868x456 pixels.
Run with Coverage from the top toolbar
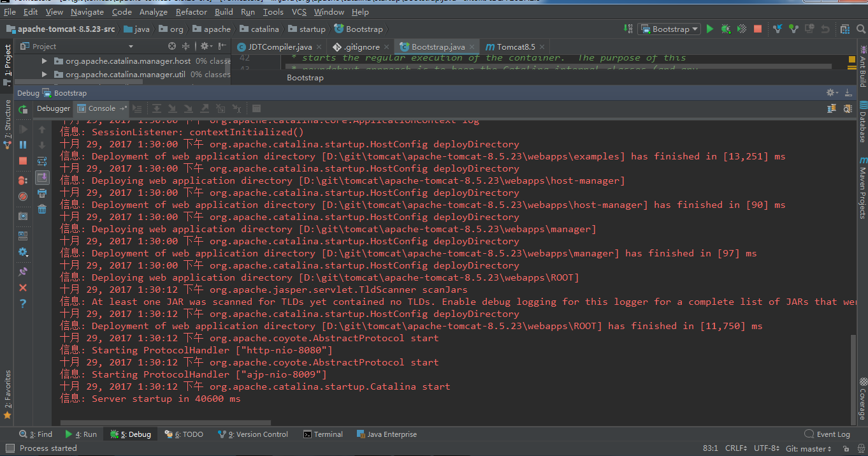tap(742, 29)
